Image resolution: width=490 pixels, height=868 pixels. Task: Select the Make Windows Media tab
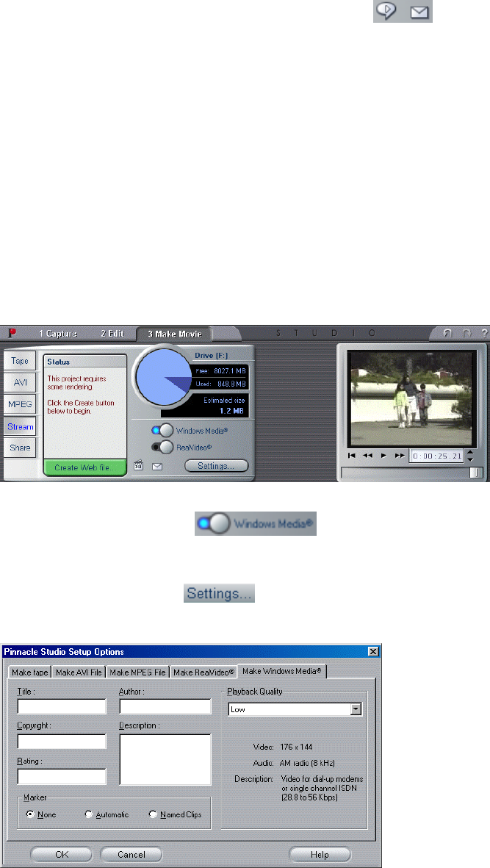click(282, 671)
